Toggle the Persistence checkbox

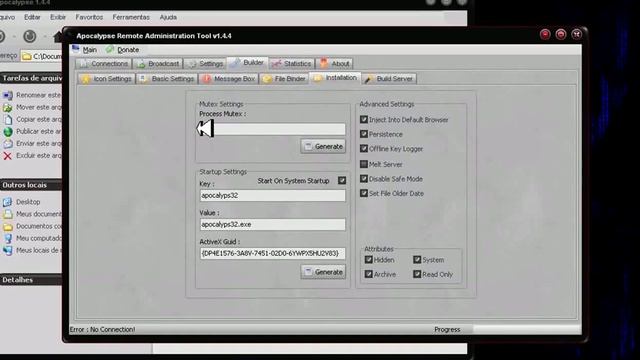364,134
